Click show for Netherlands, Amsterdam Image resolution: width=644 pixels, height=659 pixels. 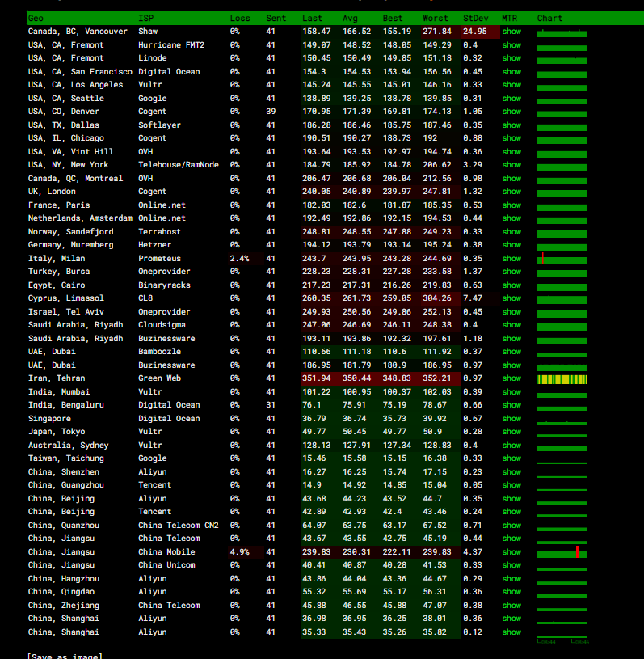511,218
